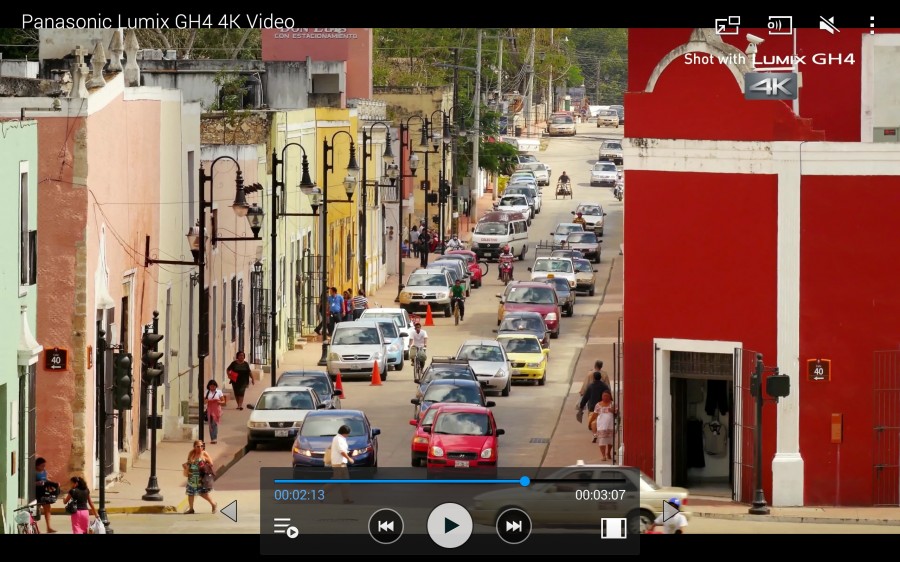The height and width of the screenshot is (562, 900).
Task: Click the Shot with Lumix GH4 watermark
Action: click(769, 59)
